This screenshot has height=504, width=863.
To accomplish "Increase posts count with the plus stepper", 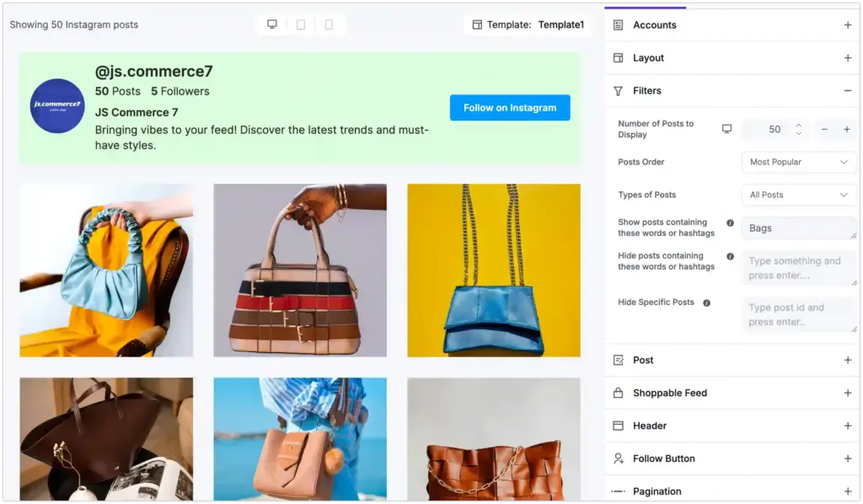I will (x=849, y=129).
